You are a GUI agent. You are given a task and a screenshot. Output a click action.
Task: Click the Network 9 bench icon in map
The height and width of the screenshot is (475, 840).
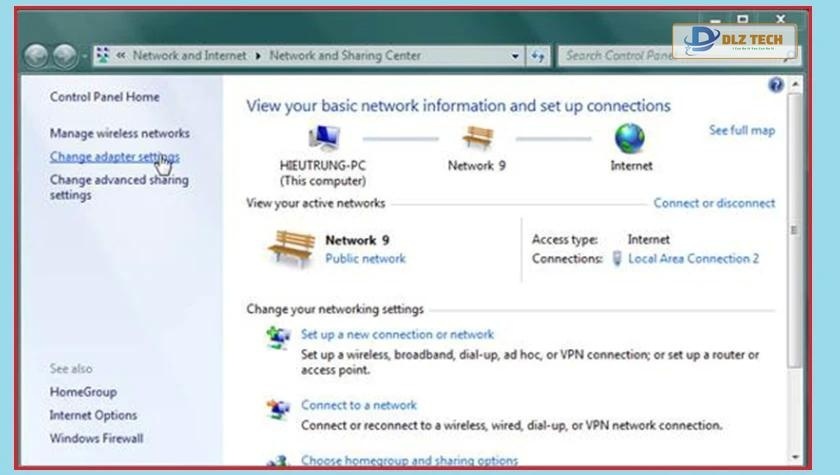pyautogui.click(x=477, y=138)
